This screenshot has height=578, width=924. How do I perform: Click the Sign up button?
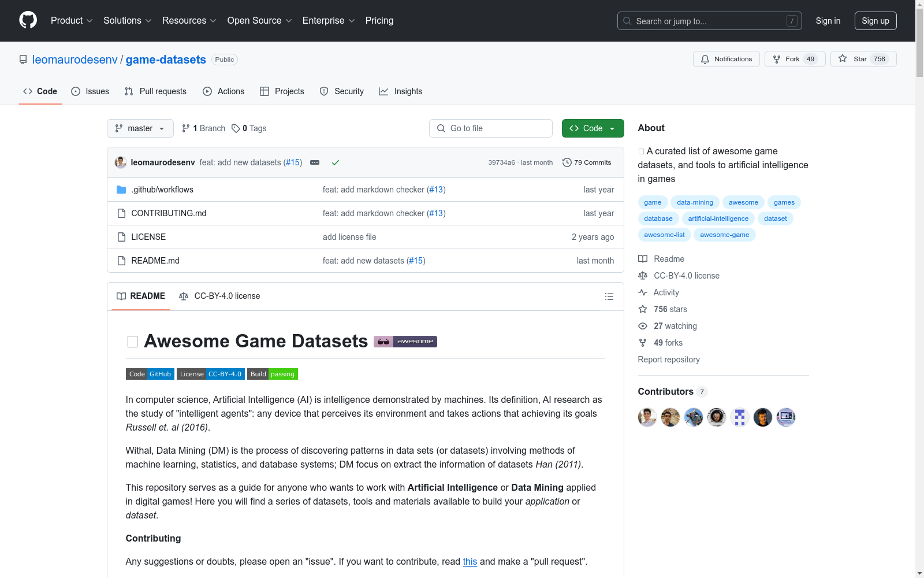[x=875, y=21]
